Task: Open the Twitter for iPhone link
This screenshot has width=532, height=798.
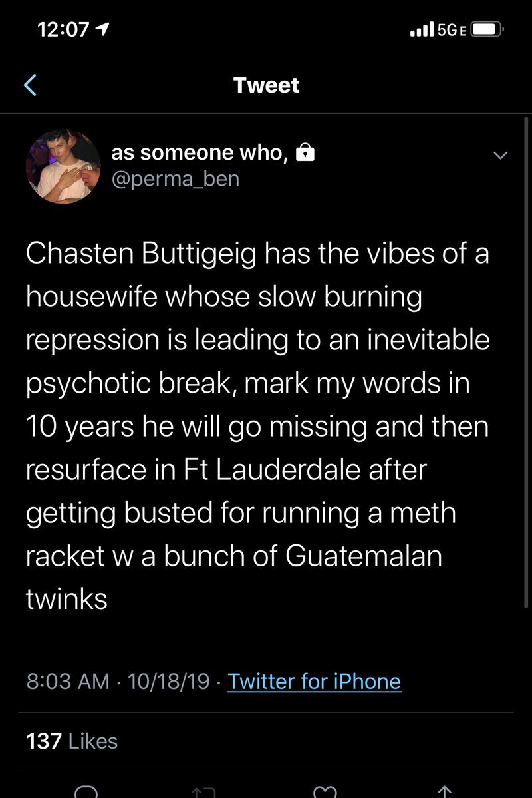Action: (314, 681)
